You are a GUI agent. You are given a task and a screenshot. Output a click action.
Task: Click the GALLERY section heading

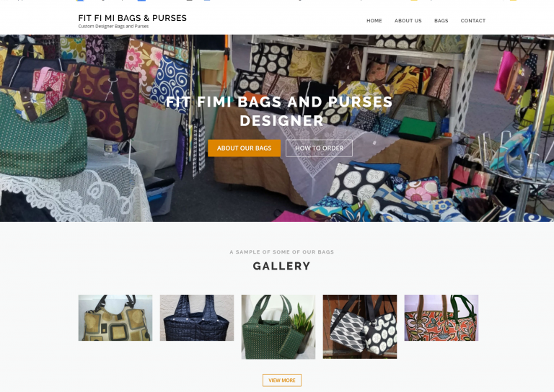[281, 266]
